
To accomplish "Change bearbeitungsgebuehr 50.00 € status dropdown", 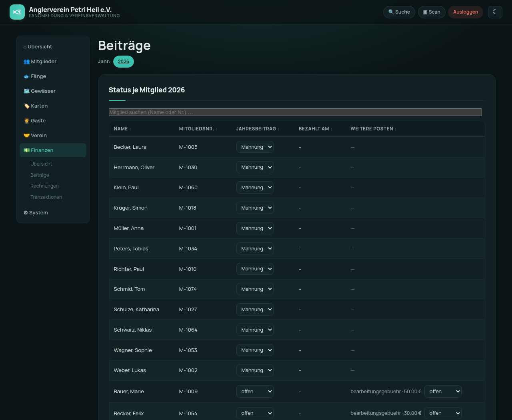I will pyautogui.click(x=443, y=392).
